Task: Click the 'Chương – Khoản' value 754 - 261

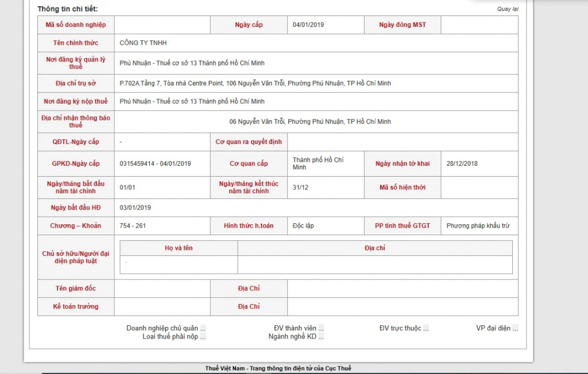Action: point(133,226)
